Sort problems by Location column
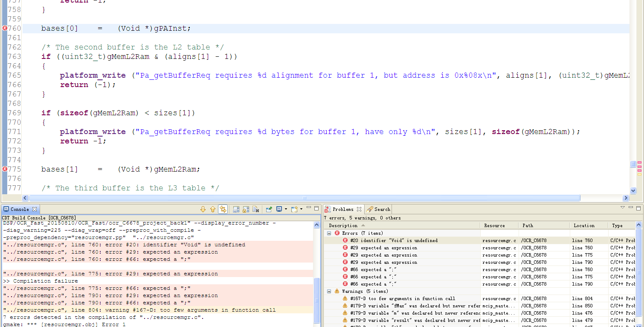 (x=589, y=225)
